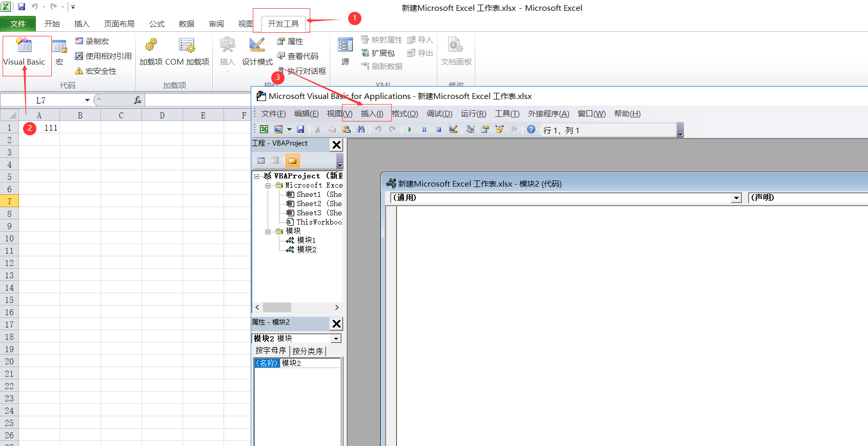Click the VBA toolbar save icon
This screenshot has width=868, height=446.
(x=301, y=130)
